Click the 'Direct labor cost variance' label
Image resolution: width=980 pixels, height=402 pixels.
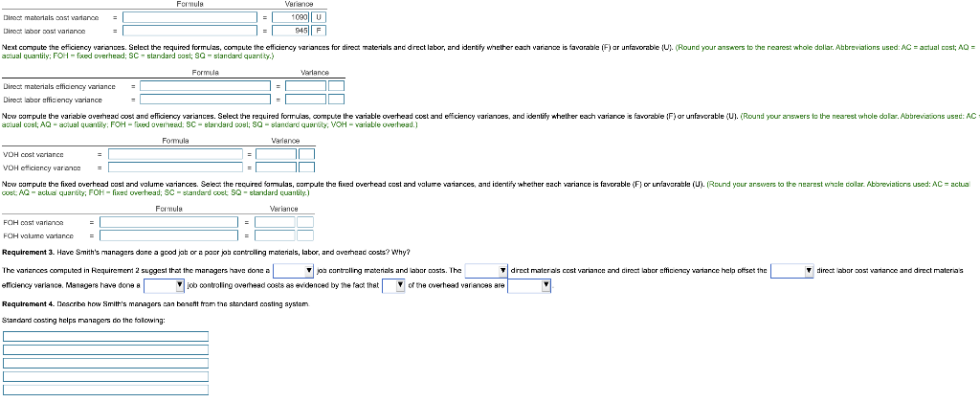point(44,31)
